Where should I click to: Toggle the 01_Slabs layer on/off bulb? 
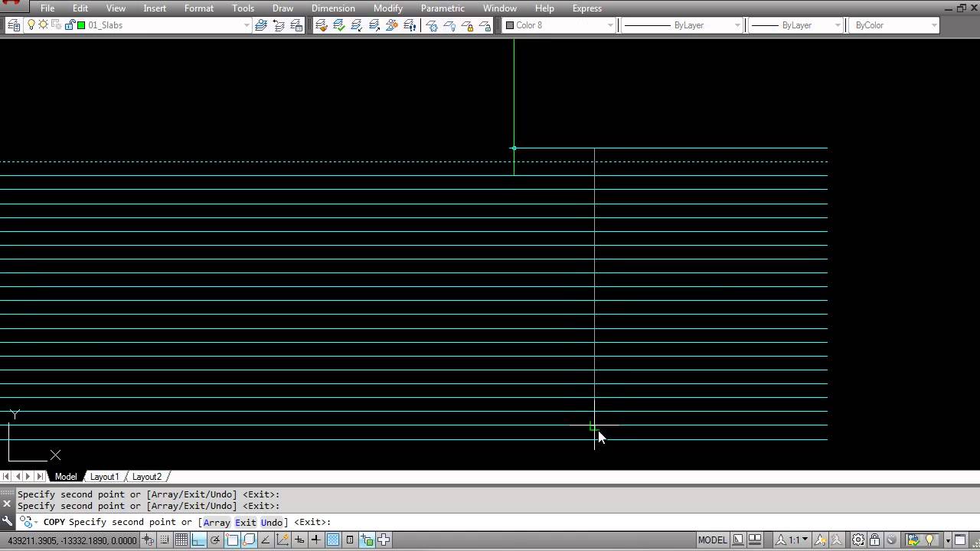tap(31, 25)
